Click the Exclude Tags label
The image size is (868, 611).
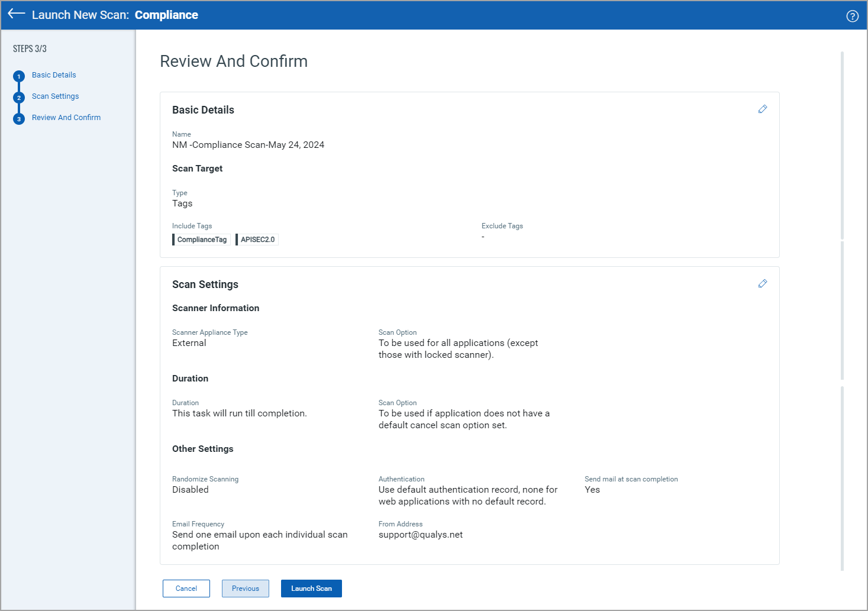click(x=502, y=226)
